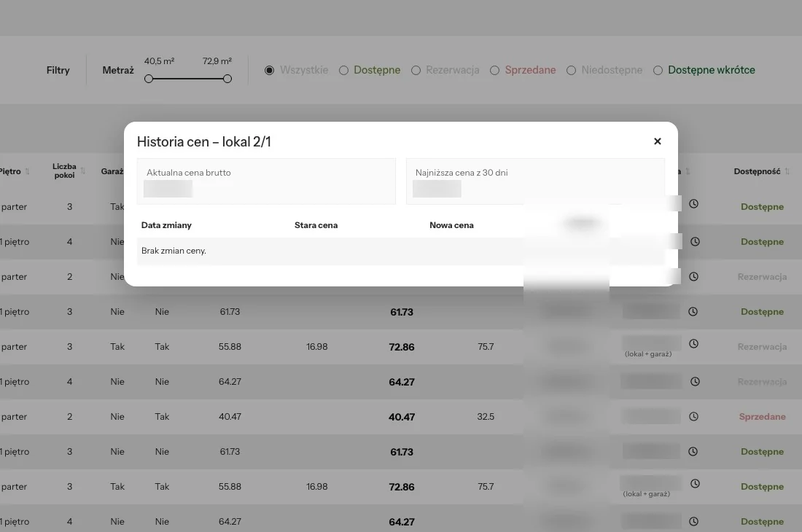
Task: Choose the Sprzedane filter radio button
Action: (494, 71)
